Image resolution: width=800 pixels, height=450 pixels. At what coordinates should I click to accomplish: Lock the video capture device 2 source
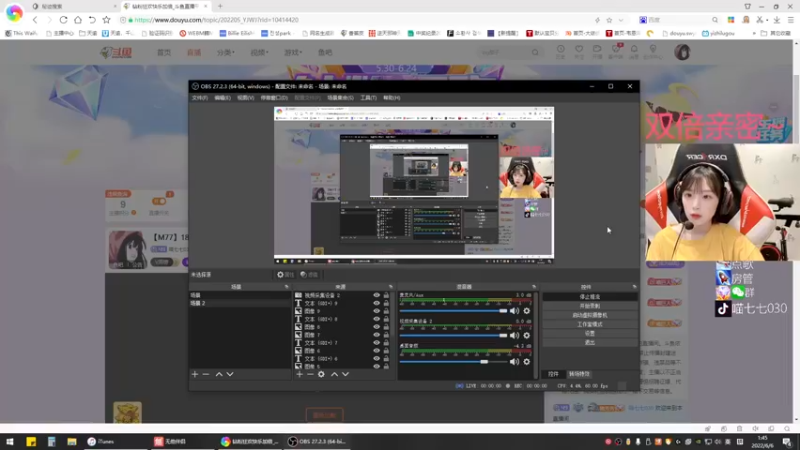point(386,295)
